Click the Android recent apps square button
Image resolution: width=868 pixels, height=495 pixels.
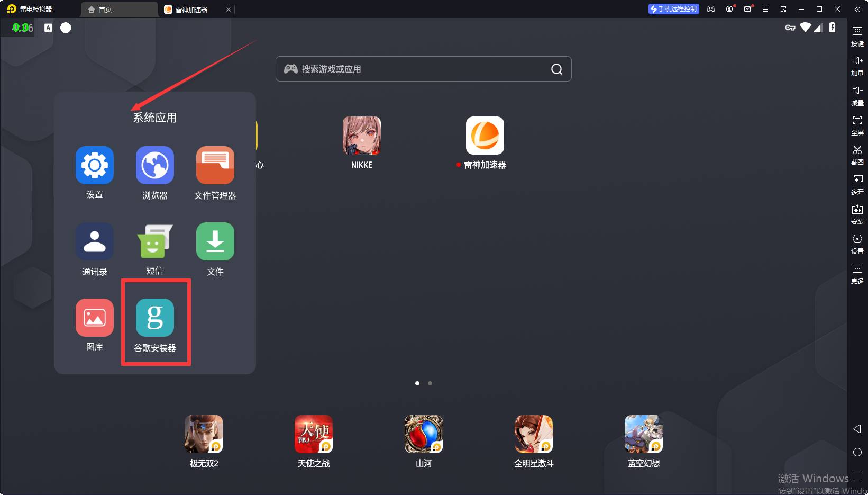(x=857, y=475)
